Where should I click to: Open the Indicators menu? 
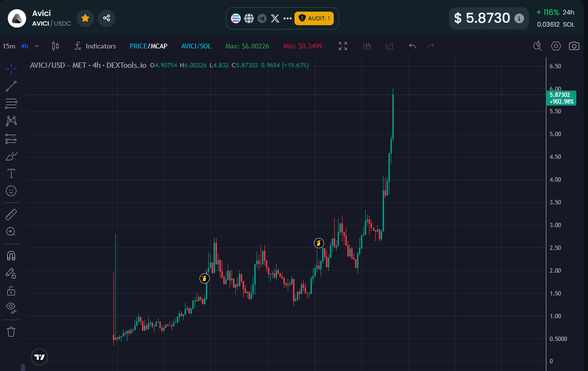point(95,46)
